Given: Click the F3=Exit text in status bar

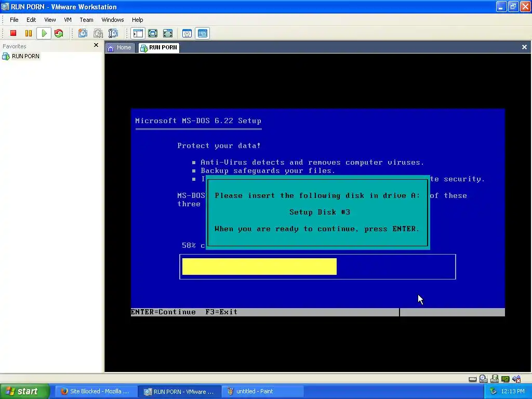Looking at the screenshot, I should point(221,312).
